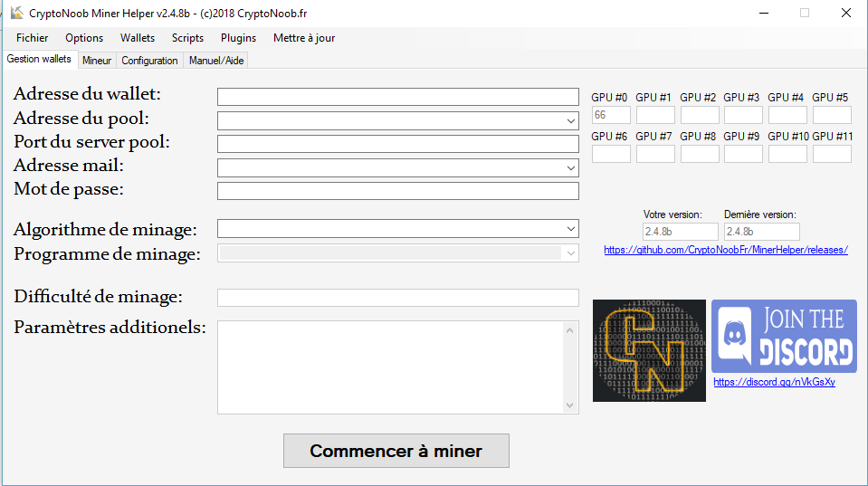Click the Paramètres additionels scrollbar up arrow
The height and width of the screenshot is (486, 868).
click(569, 330)
